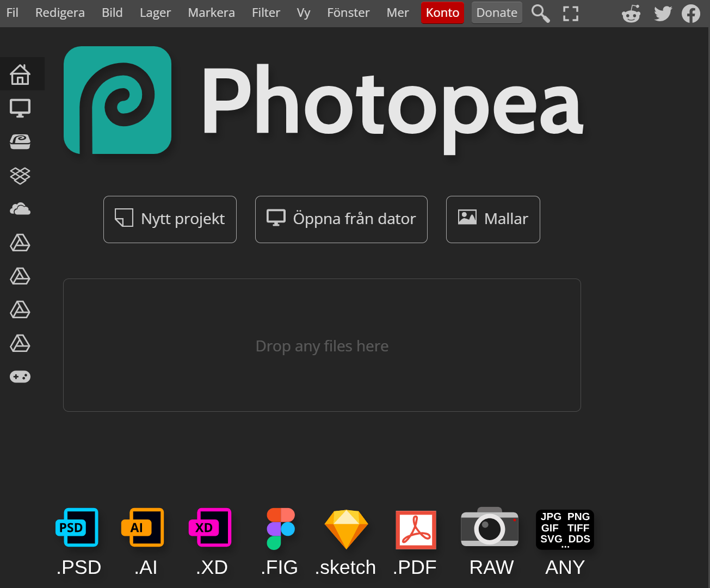Select the computer monitor icon in sidebar
Image resolution: width=710 pixels, height=588 pixels.
[20, 108]
